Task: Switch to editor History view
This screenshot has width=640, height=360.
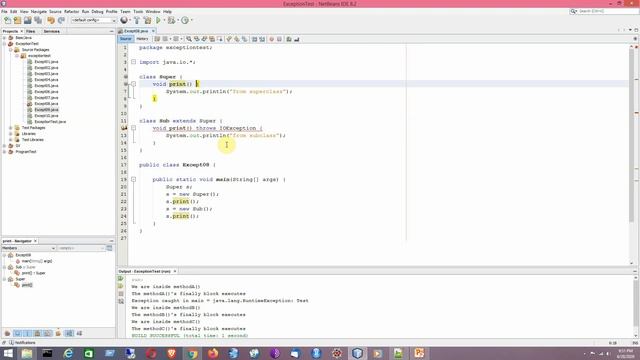Action: 142,39
